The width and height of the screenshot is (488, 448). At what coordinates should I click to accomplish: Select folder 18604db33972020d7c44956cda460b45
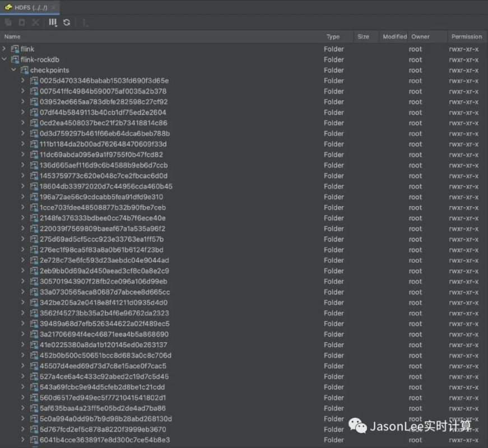click(x=106, y=186)
